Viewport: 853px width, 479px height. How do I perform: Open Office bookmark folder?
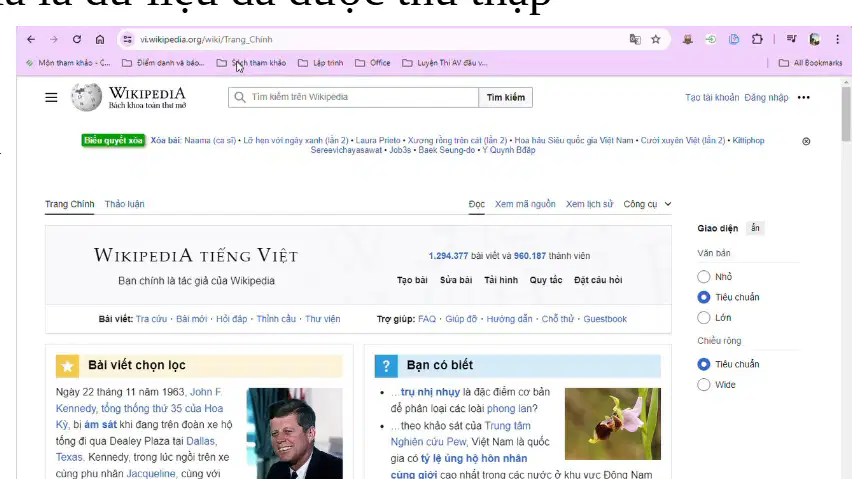pos(373,63)
